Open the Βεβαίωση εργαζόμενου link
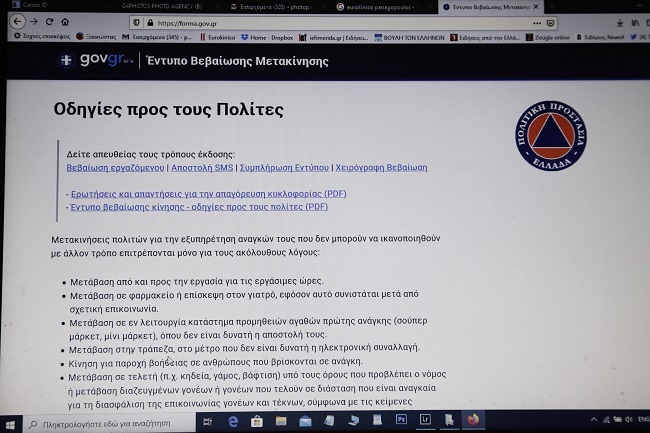The image size is (650, 433). click(x=116, y=168)
